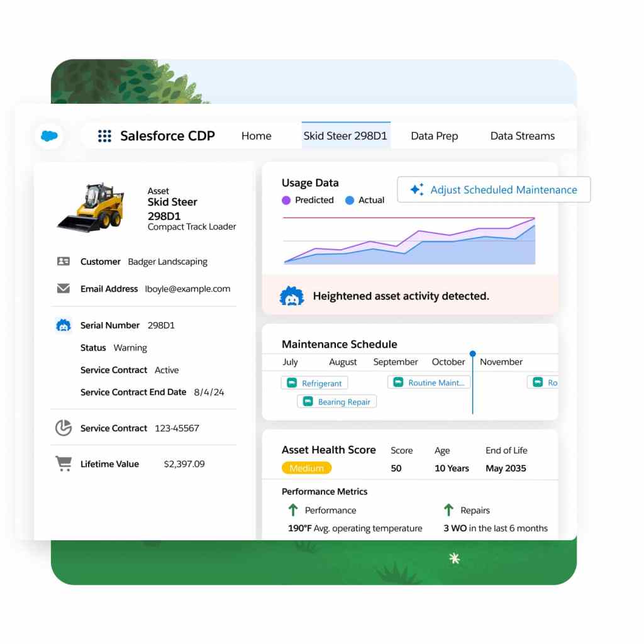Open the Bearing Repair maintenance item
This screenshot has height=644, width=644.
pyautogui.click(x=337, y=401)
